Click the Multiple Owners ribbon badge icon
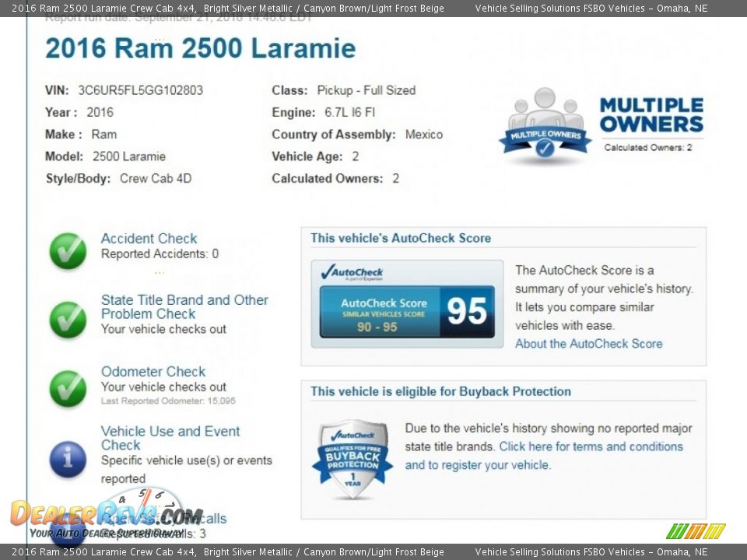The image size is (747, 560). pos(545,124)
